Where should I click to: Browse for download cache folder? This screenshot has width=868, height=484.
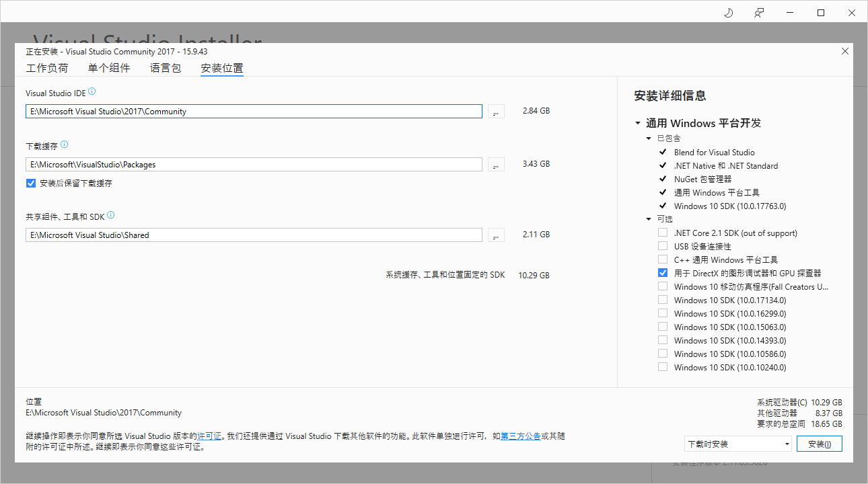496,164
